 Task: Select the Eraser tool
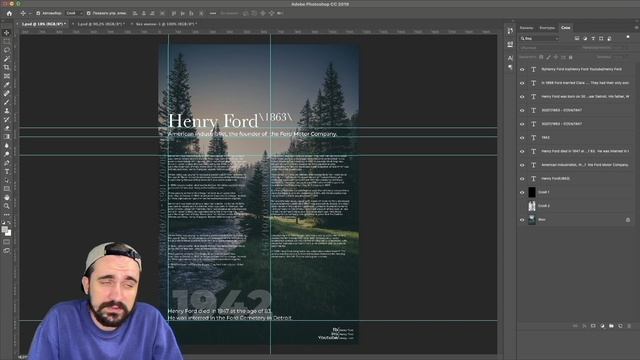click(7, 128)
